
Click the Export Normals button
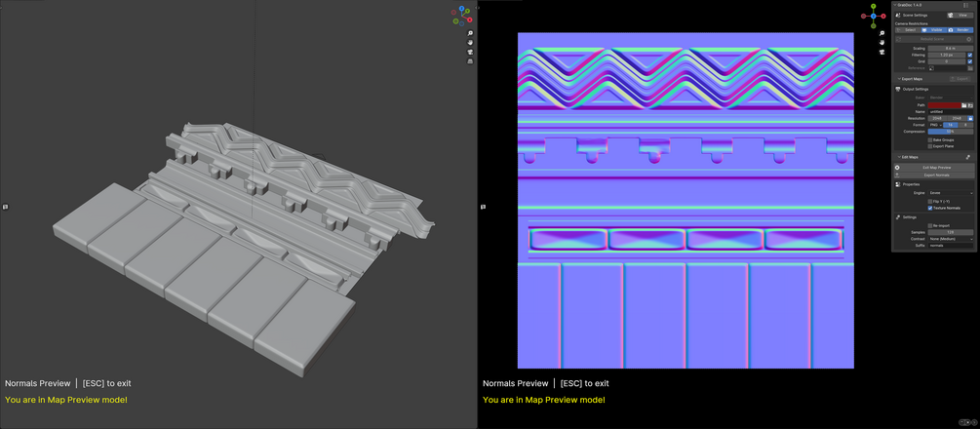[934, 175]
